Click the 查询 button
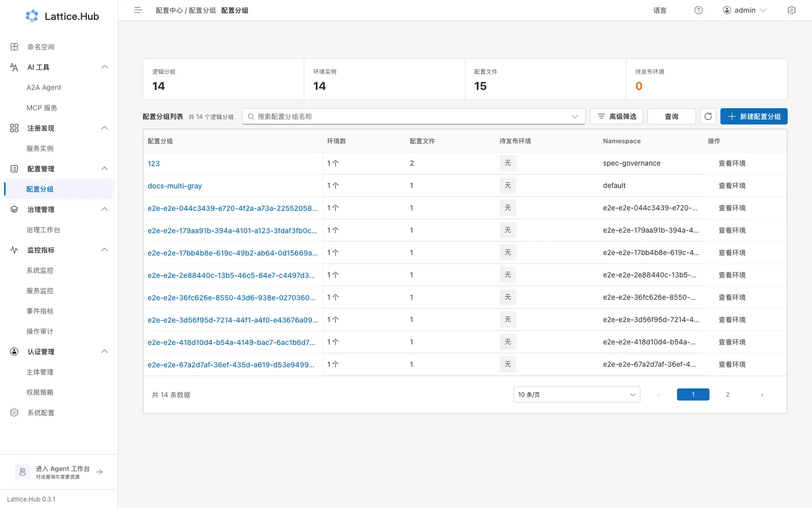812x508 pixels. click(x=671, y=116)
